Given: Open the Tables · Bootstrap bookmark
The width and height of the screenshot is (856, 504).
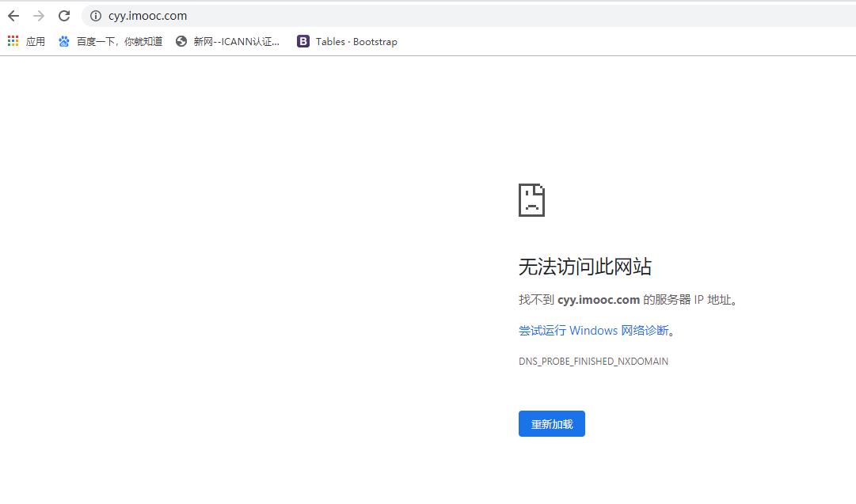Looking at the screenshot, I should pyautogui.click(x=356, y=41).
